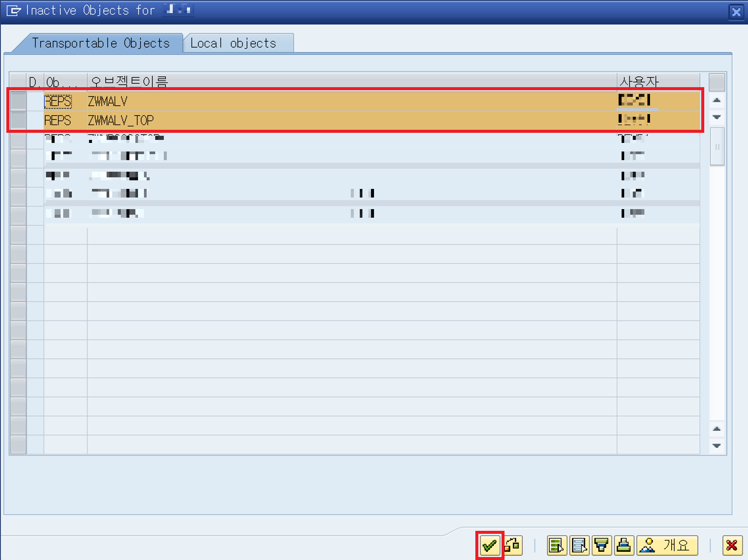Click the table configuration corner button
This screenshot has width=748, height=560.
pos(717,82)
